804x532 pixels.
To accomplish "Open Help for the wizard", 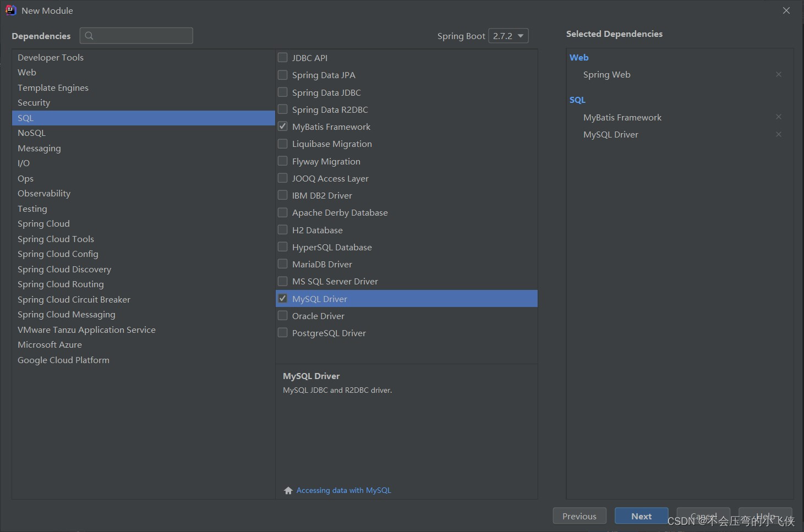I will pyautogui.click(x=765, y=516).
